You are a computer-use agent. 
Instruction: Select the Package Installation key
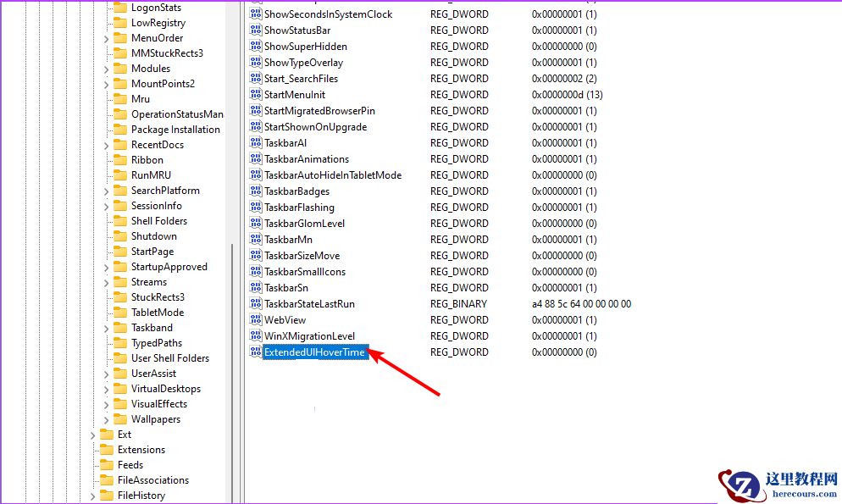(x=175, y=130)
